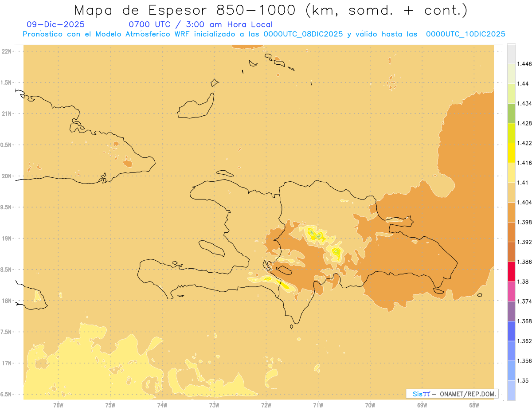Click the colorbar label '1.368'
Image resolution: width=532 pixels, height=411 pixels.
pyautogui.click(x=525, y=321)
